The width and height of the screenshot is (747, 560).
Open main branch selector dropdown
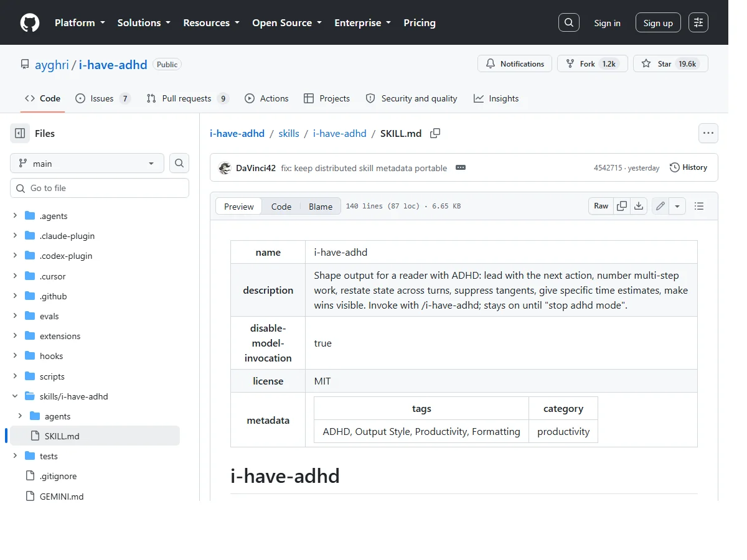[x=87, y=163]
